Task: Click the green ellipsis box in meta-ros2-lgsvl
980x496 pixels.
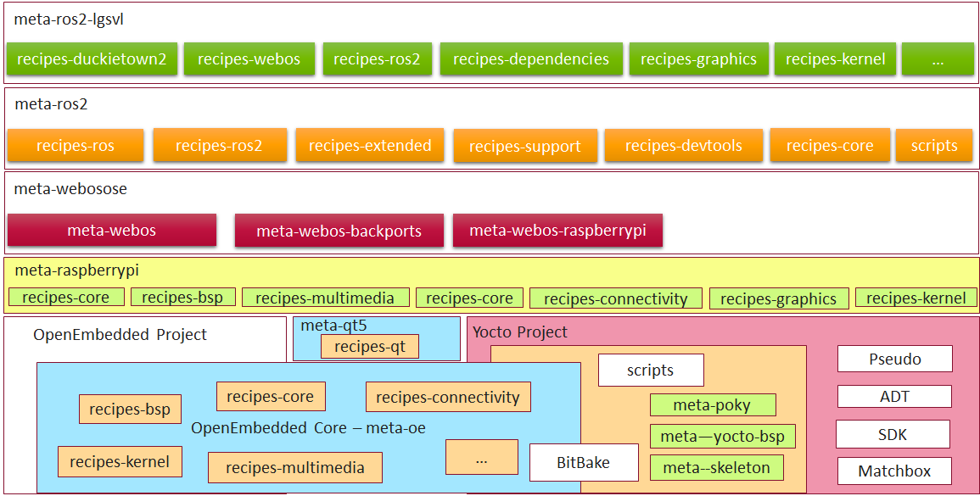Action: [x=937, y=59]
